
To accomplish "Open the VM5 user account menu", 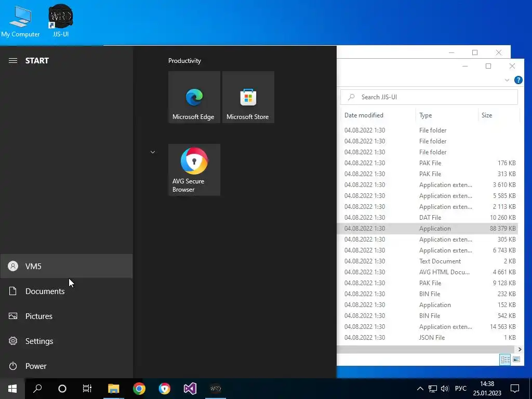I will point(66,266).
